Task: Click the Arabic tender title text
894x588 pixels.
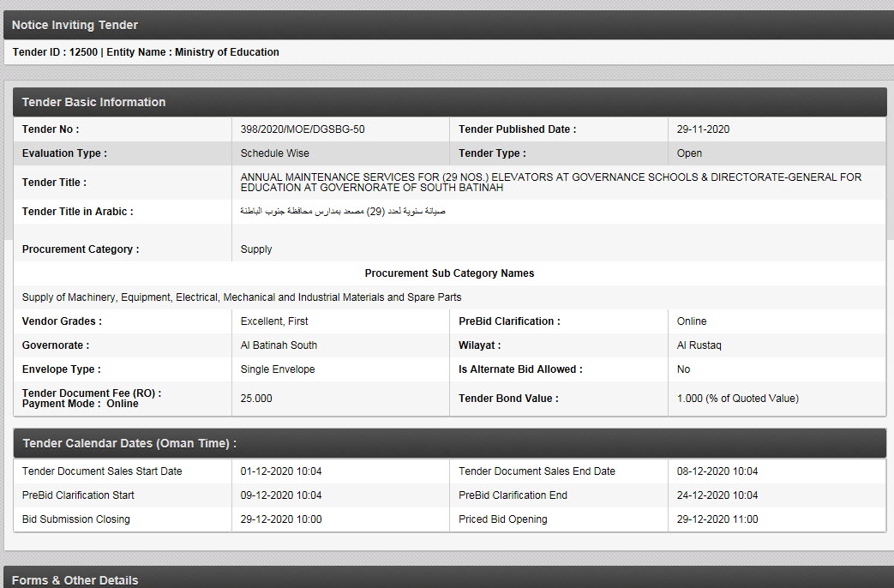Action: [343, 211]
